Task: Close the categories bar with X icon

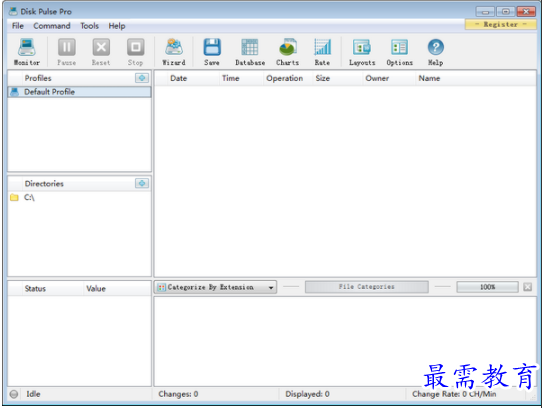Action: pos(528,287)
